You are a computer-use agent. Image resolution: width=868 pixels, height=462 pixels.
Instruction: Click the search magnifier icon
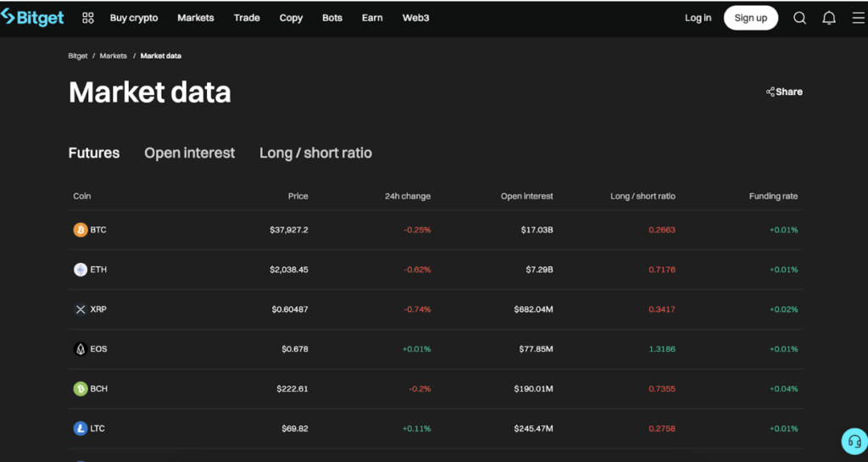click(799, 18)
